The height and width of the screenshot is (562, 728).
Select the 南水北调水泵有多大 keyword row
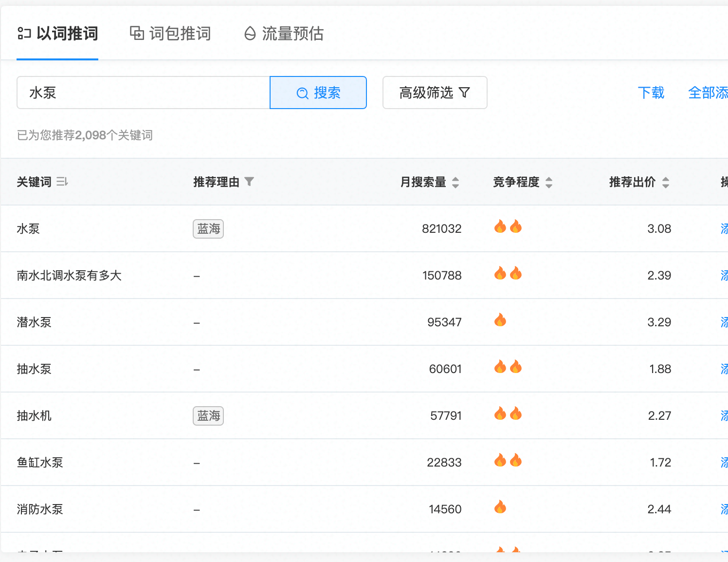point(69,276)
